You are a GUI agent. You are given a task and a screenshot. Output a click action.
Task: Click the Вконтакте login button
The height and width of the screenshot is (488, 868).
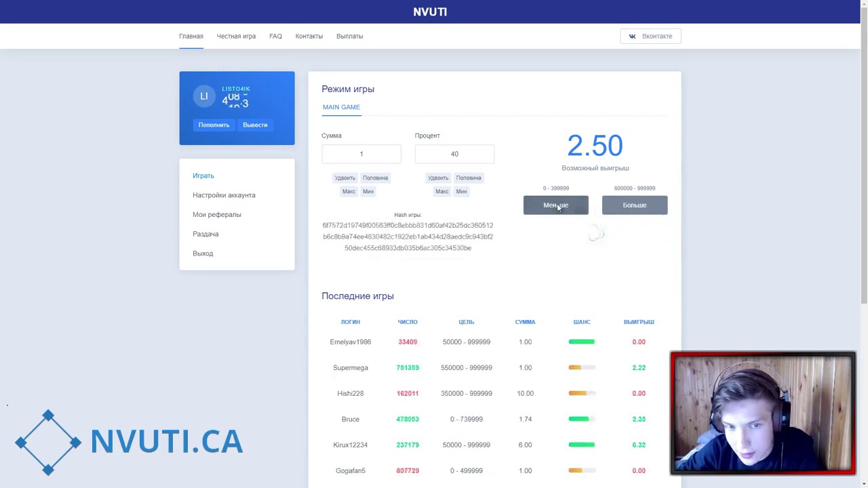click(650, 37)
